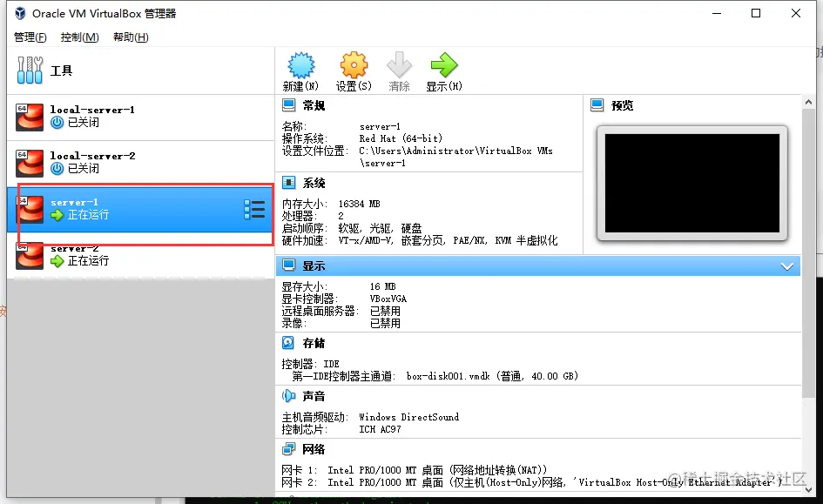Screen dimensions: 823x504
Task: Open the 系统 system settings link
Action: (314, 183)
